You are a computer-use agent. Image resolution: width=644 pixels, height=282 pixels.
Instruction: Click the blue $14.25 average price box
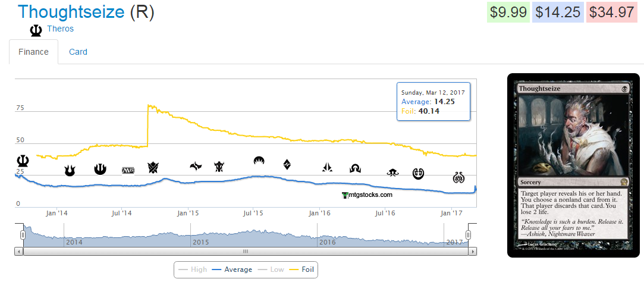(558, 12)
